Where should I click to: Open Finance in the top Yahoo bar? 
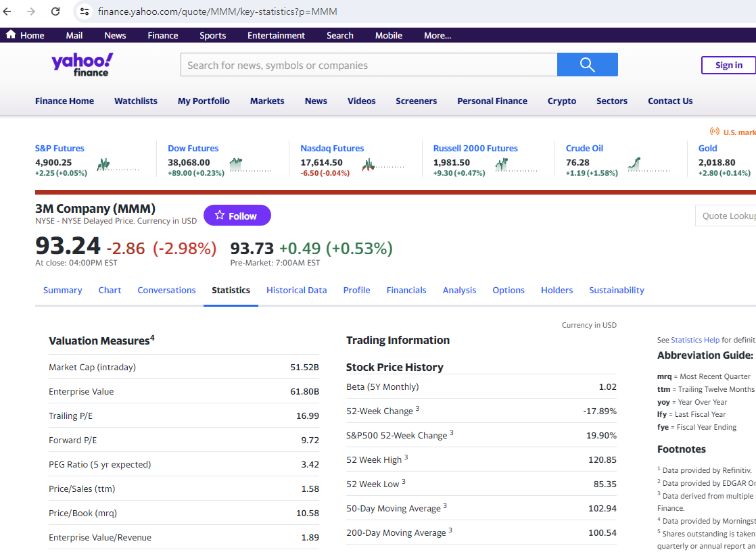pos(163,35)
